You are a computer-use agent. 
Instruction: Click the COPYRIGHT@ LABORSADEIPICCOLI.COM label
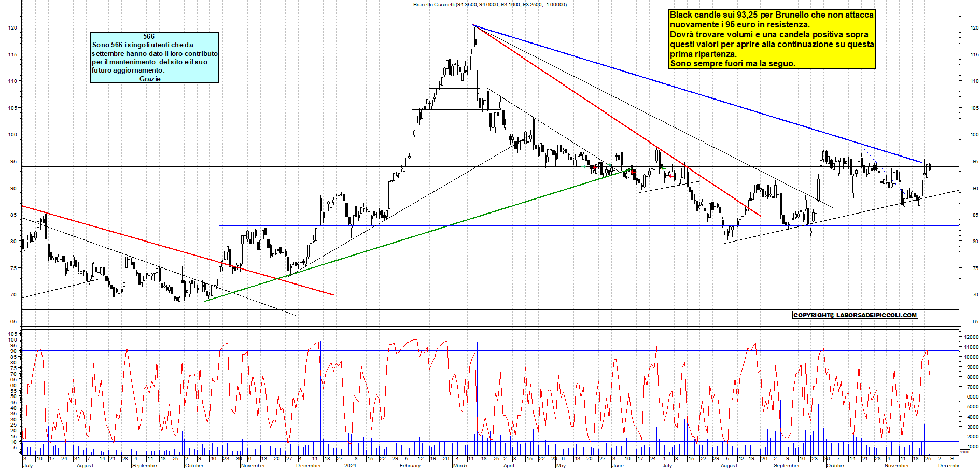pos(855,315)
